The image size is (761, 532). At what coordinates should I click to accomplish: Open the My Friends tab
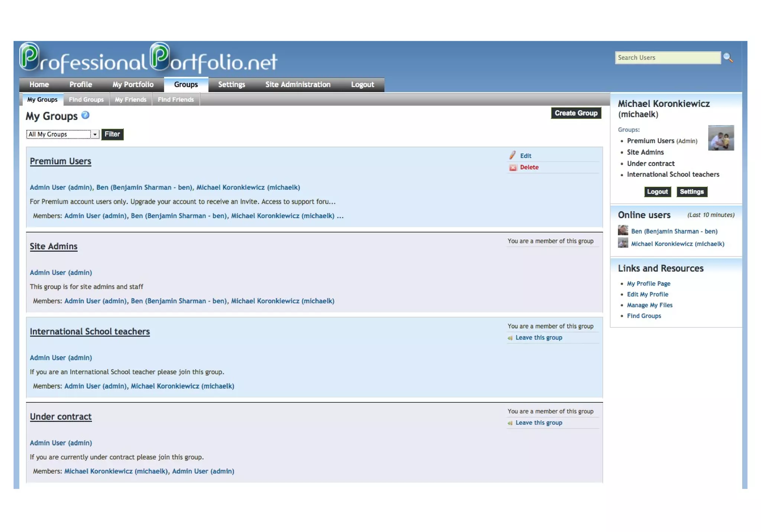(130, 99)
